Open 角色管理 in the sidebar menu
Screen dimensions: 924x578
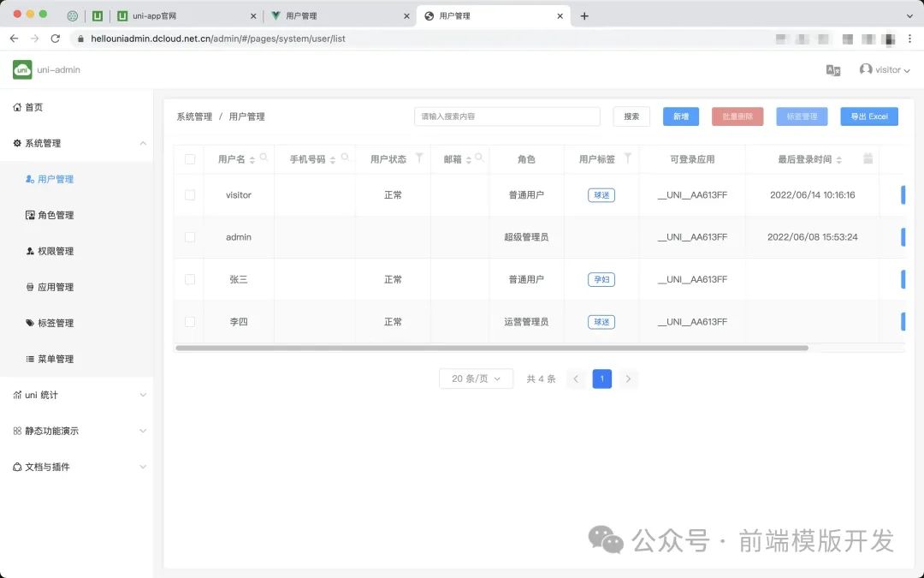(56, 215)
